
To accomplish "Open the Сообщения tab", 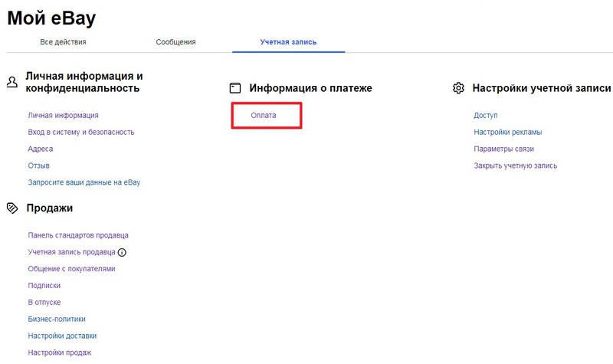I will [175, 42].
